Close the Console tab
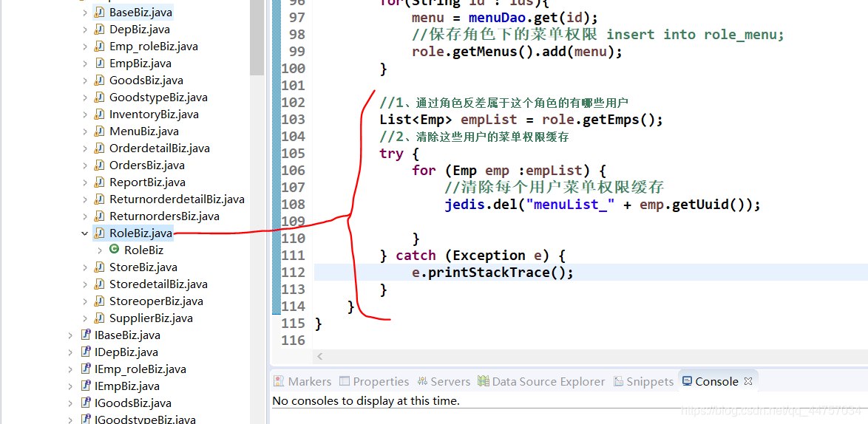 click(x=748, y=381)
